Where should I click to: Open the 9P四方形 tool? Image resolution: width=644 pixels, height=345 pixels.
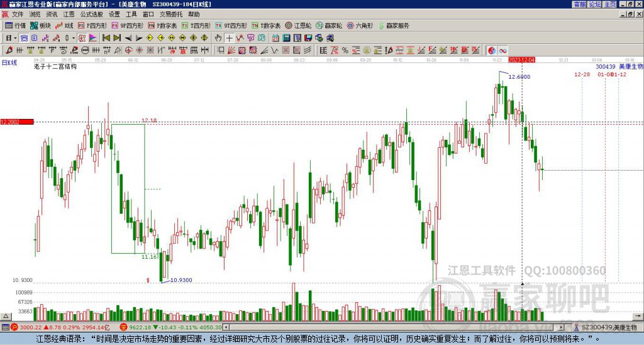(x=127, y=25)
